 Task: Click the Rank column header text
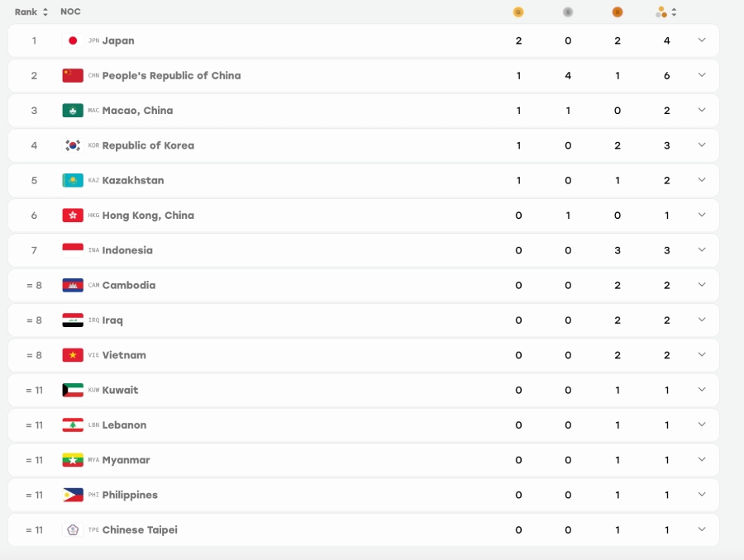click(26, 12)
